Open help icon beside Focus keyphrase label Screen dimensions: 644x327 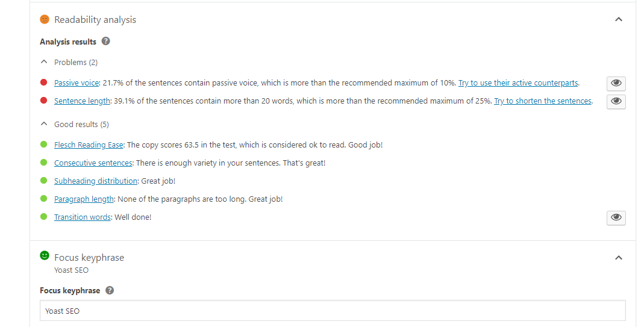coord(110,290)
